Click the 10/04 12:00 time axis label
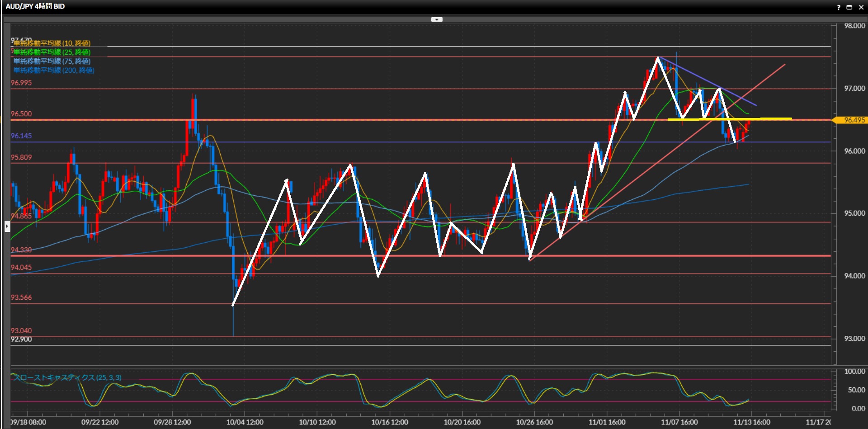This screenshot has width=868, height=429. [245, 422]
